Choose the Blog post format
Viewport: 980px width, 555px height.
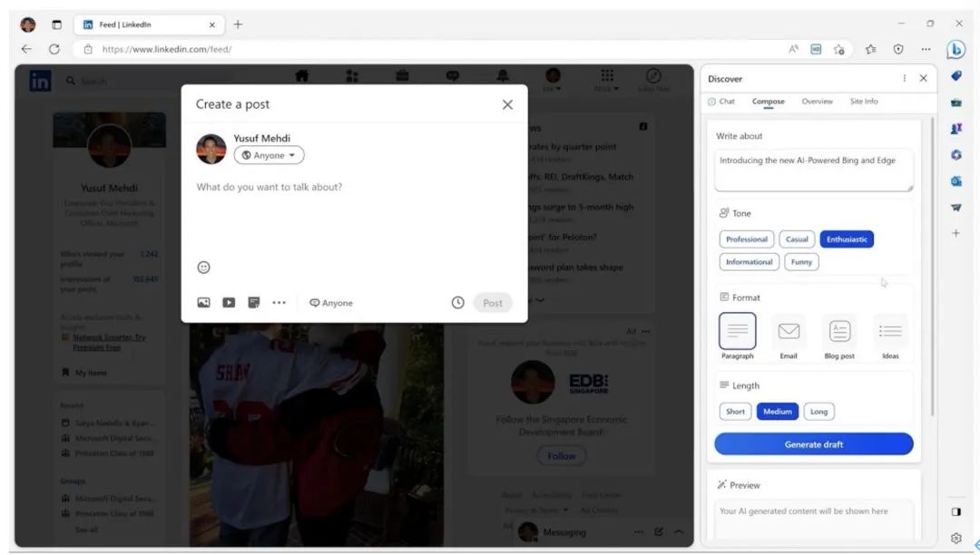tap(839, 336)
